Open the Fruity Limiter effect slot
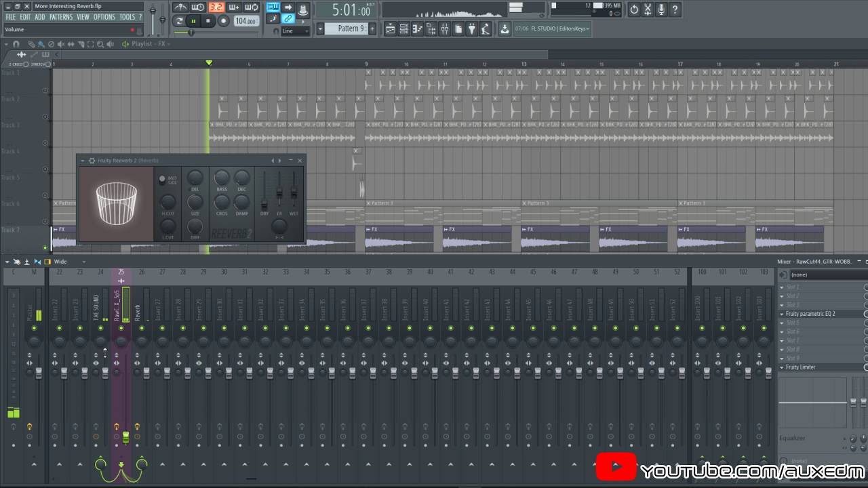Viewport: 868px width, 488px height. click(822, 367)
